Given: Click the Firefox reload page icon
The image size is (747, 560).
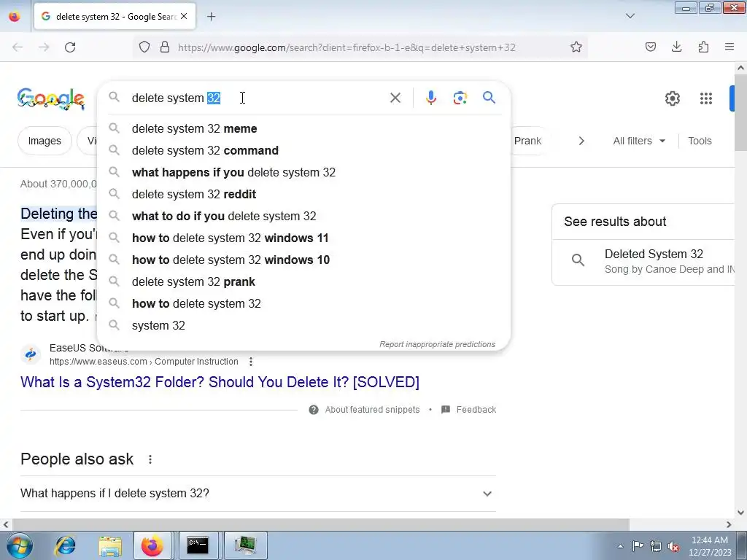Looking at the screenshot, I should click(70, 47).
